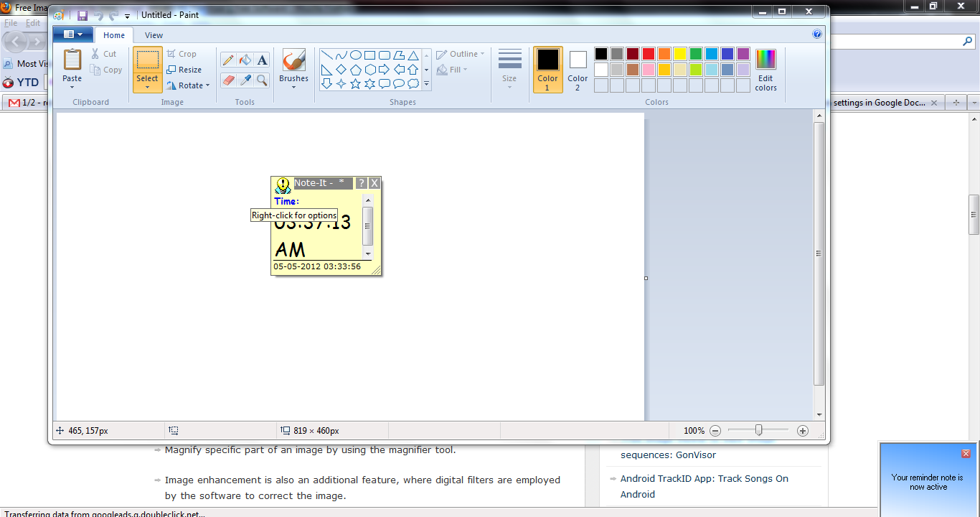Click the Zoom in plus button
Image resolution: width=980 pixels, height=517 pixels.
803,431
